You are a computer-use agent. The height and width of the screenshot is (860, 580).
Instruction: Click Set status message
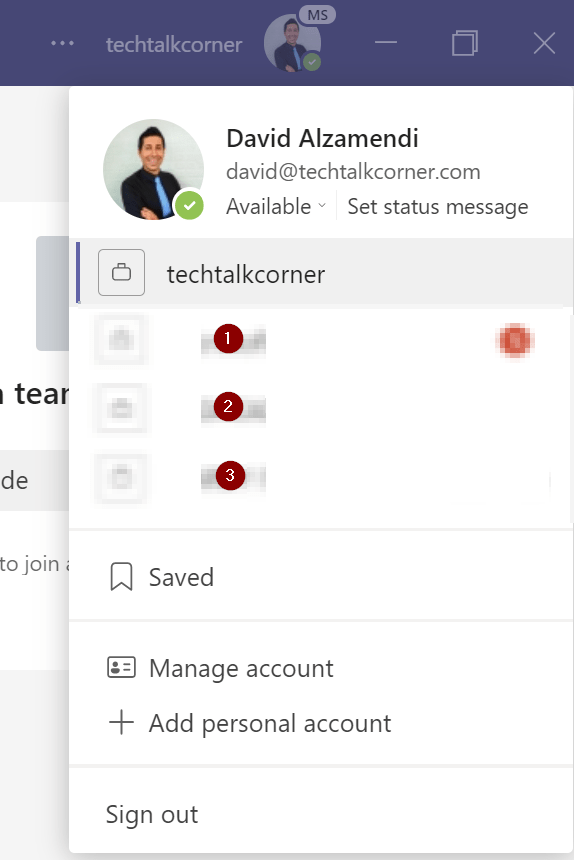click(438, 207)
